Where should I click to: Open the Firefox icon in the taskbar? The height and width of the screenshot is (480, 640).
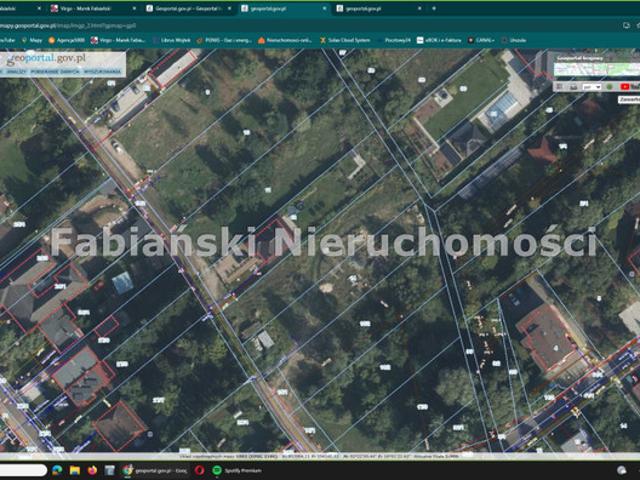[x=92, y=470]
